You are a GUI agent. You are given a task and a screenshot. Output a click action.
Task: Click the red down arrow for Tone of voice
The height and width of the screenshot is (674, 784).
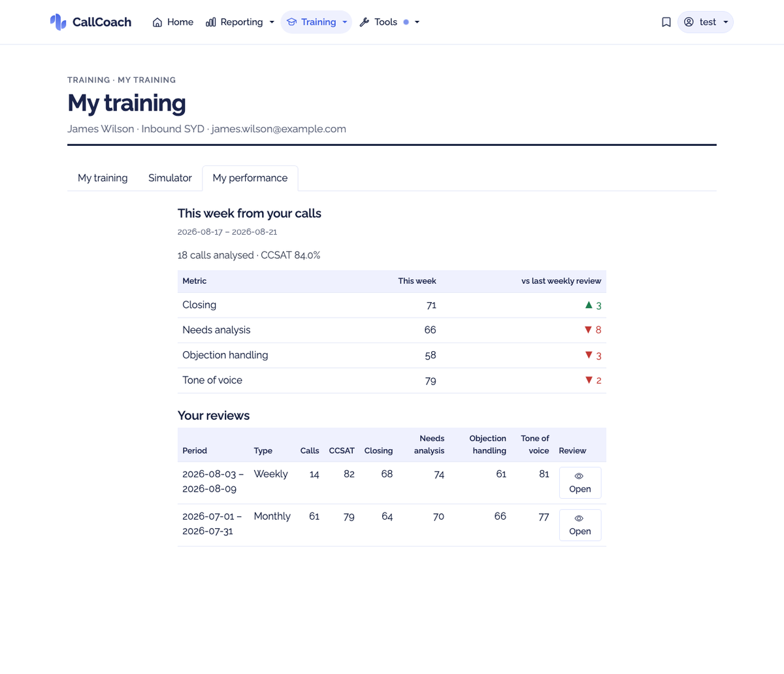pos(589,380)
